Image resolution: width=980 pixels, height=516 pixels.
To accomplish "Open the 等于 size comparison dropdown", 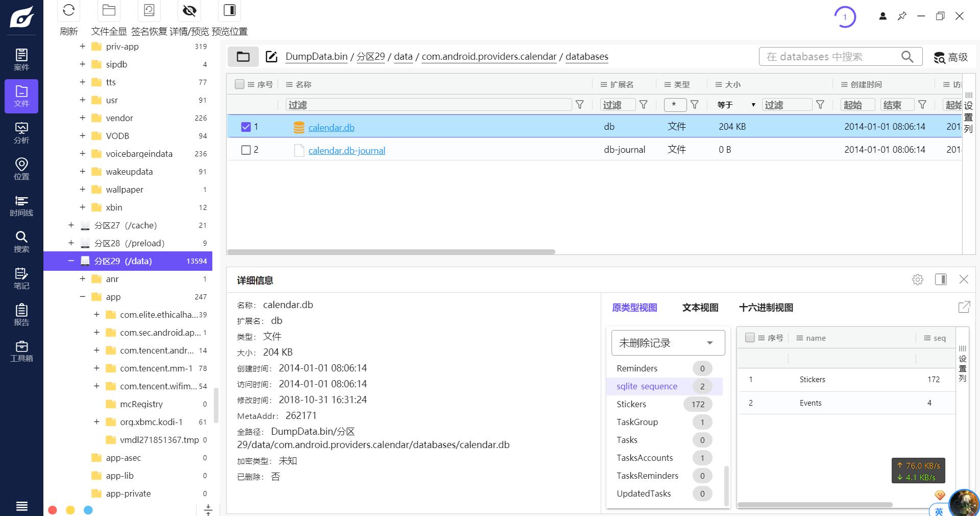I will (736, 105).
